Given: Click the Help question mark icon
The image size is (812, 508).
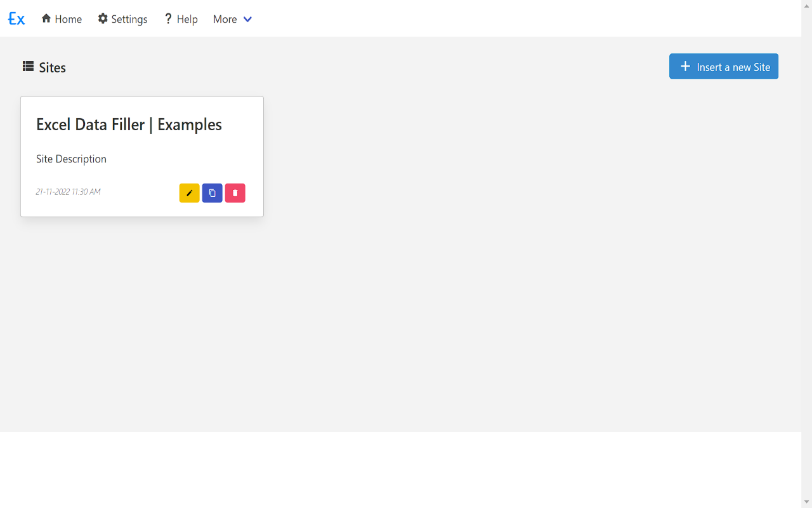Looking at the screenshot, I should coord(168,18).
